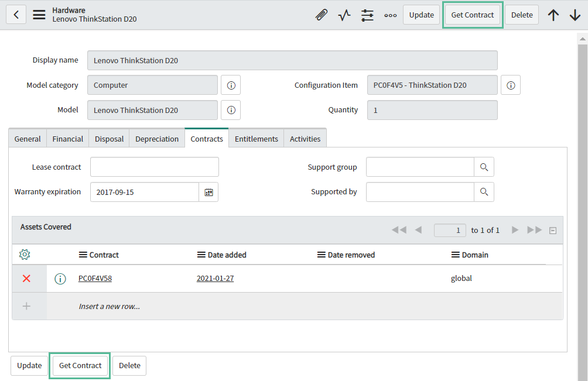Open attachments via the paperclip icon
Image resolution: width=588 pixels, height=381 pixels.
(322, 15)
